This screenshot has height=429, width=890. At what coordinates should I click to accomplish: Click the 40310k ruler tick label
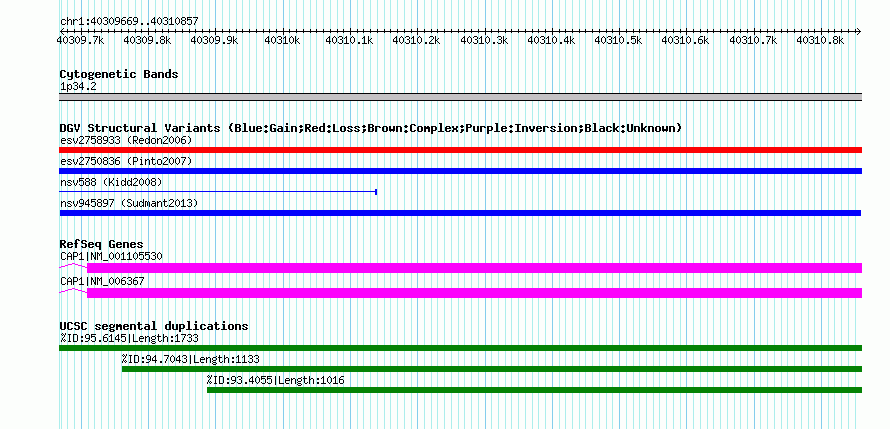[x=282, y=40]
